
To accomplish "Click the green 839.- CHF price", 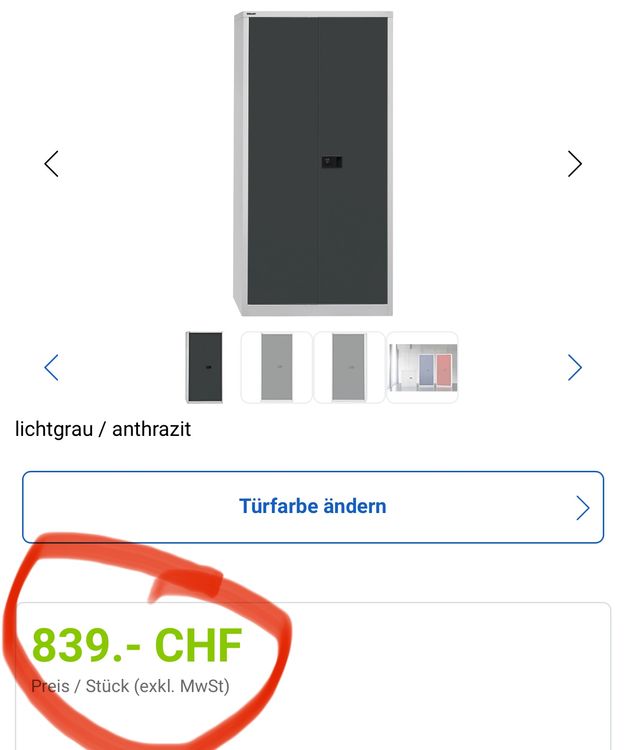I will 137,645.
